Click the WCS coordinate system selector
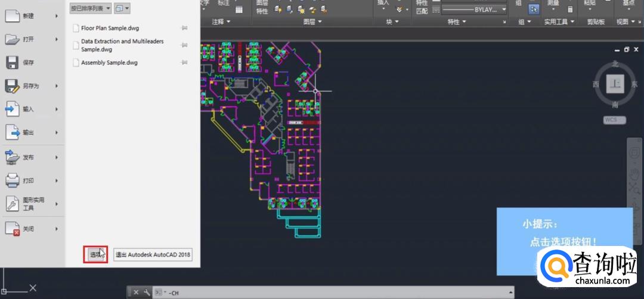644x299 pixels. [614, 120]
